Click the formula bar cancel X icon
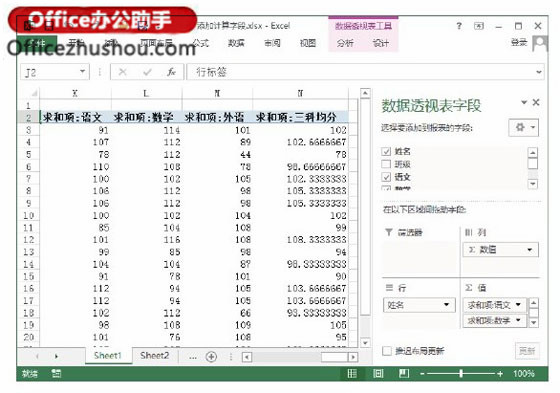 point(122,72)
